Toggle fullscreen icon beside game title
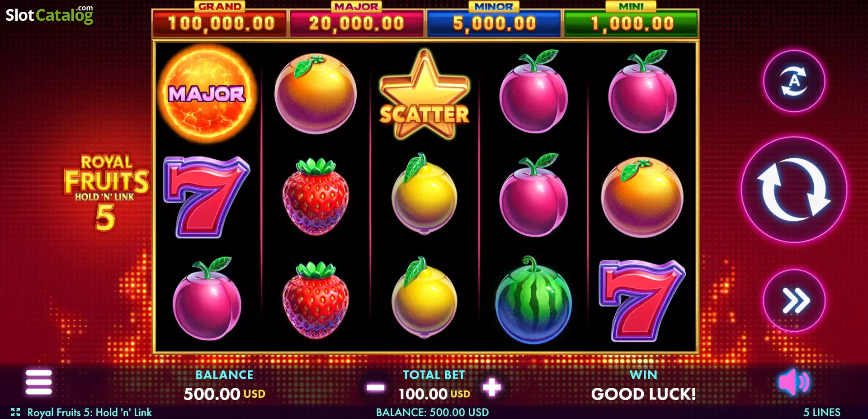The height and width of the screenshot is (419, 868). point(16,412)
